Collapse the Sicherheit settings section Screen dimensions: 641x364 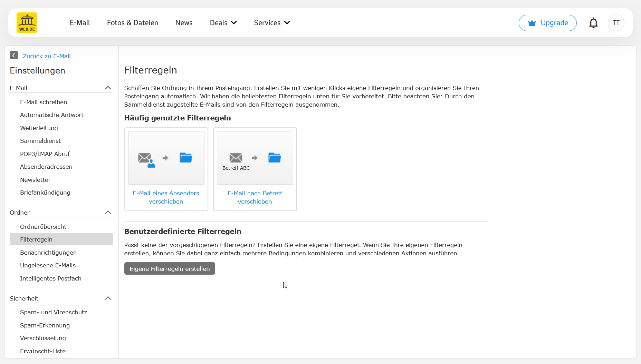pyautogui.click(x=108, y=298)
